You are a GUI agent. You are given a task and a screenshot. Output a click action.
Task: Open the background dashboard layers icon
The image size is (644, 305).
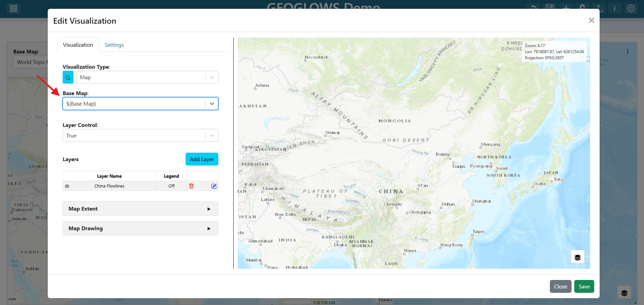(x=624, y=293)
